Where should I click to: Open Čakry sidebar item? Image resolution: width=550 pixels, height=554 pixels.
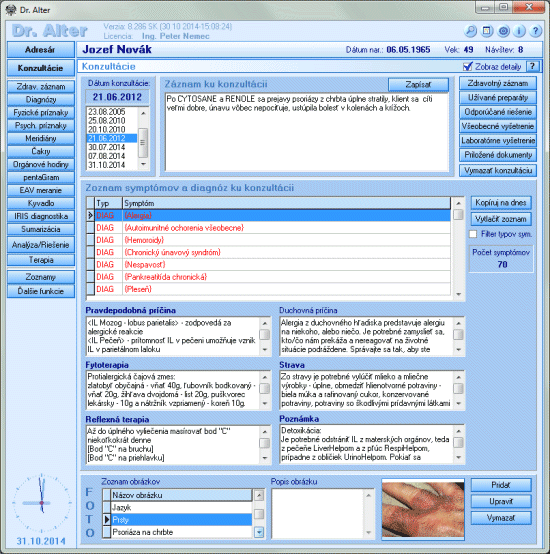point(41,151)
